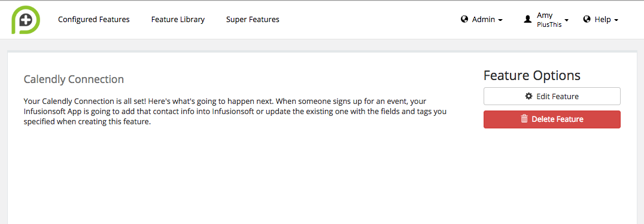Expand the Amy PlusThis account caret
Viewport: 644px width, 224px height.
[566, 20]
